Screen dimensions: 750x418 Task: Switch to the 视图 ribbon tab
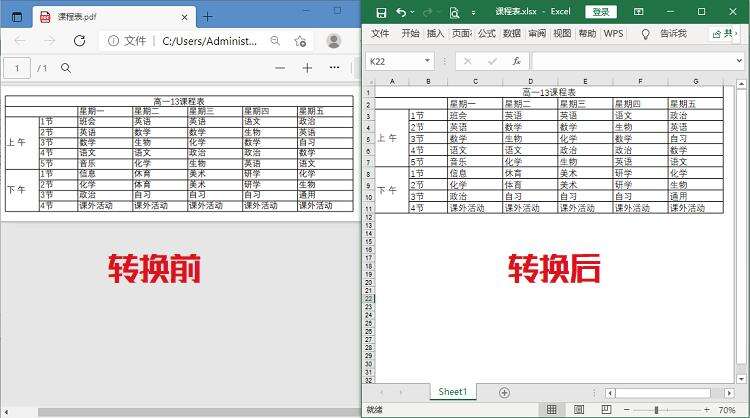pos(562,33)
